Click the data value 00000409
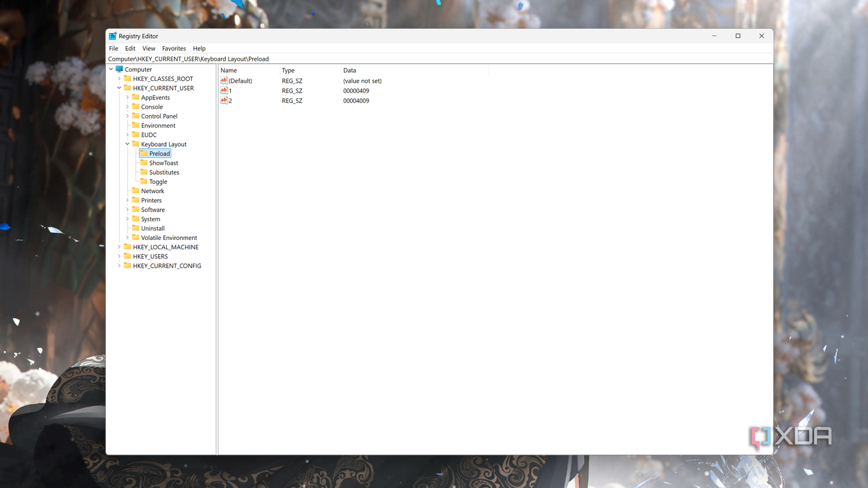This screenshot has height=488, width=868. pos(356,91)
